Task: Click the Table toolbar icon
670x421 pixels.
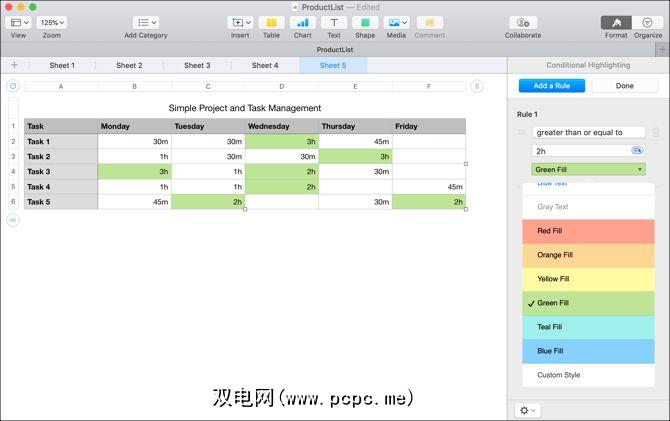Action: point(271,22)
